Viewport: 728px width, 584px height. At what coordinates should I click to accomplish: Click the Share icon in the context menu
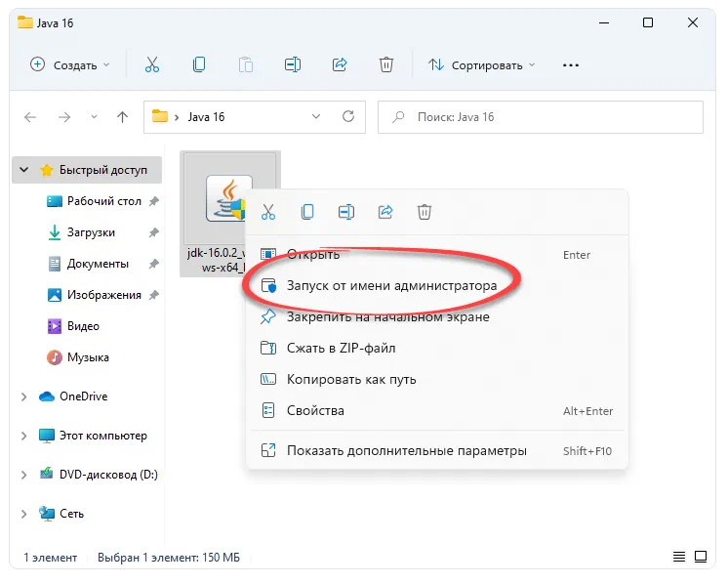click(385, 212)
